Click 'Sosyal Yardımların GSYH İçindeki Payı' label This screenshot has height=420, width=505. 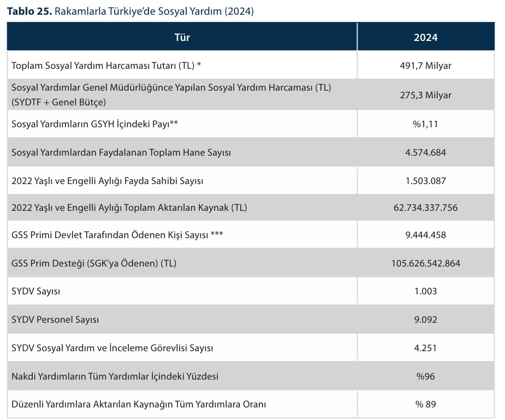tap(95, 124)
